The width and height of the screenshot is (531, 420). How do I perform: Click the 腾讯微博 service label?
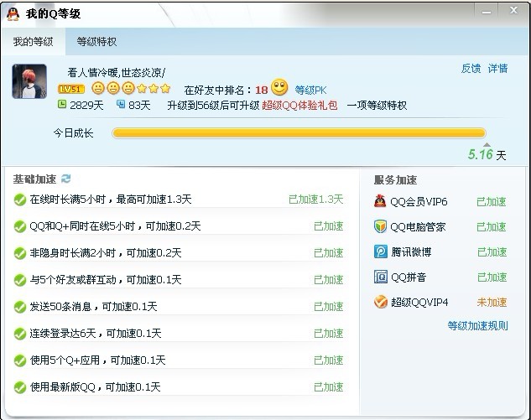click(411, 252)
